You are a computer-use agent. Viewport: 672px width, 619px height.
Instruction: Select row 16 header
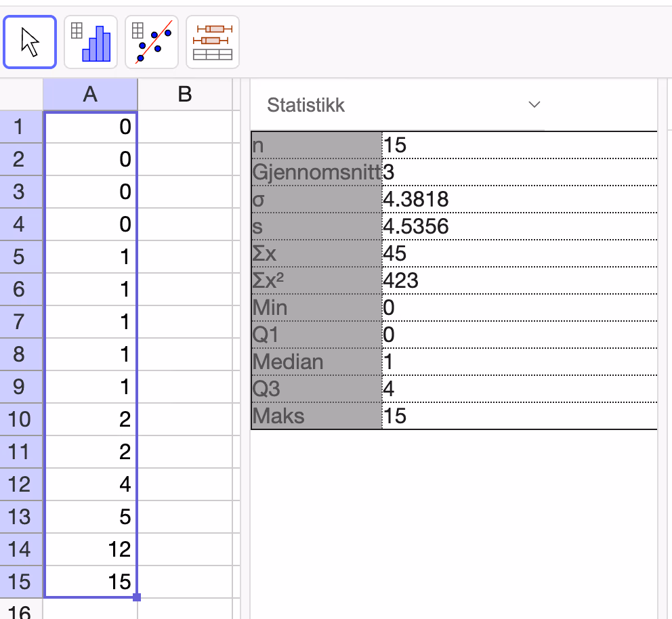click(x=21, y=609)
